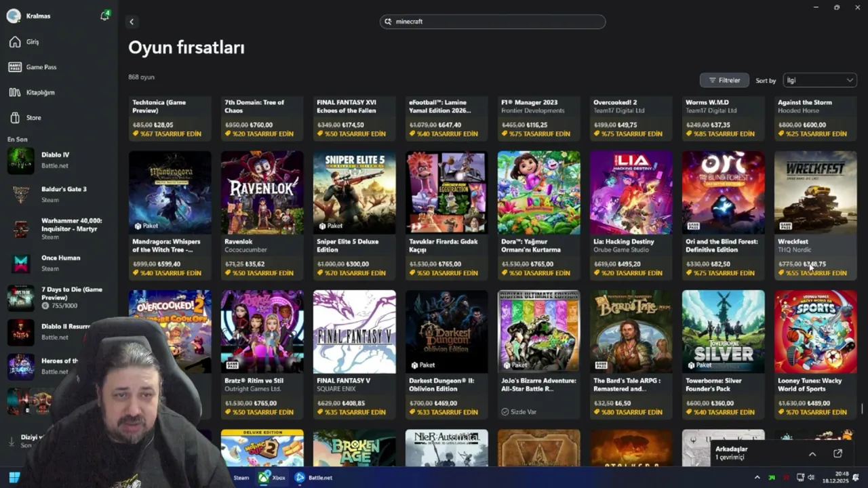Open the Kralmas profile avatar
This screenshot has width=868, height=488.
(x=14, y=16)
